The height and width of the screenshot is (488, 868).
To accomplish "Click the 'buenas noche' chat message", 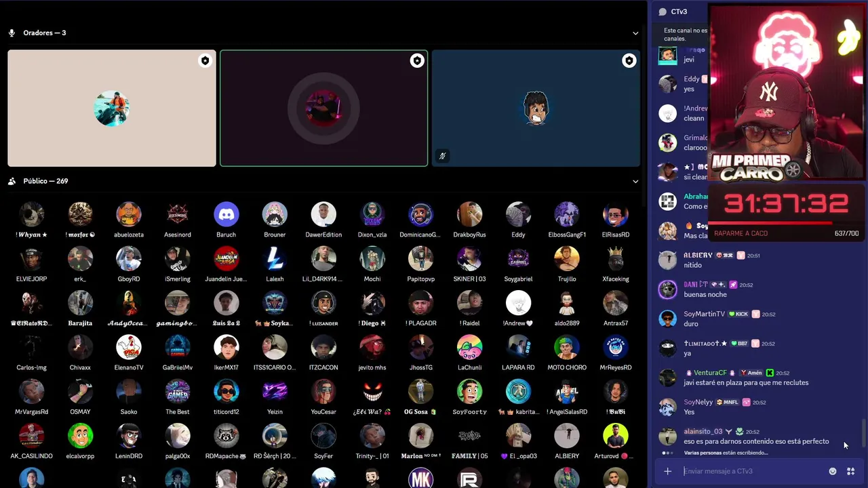I will 705,294.
